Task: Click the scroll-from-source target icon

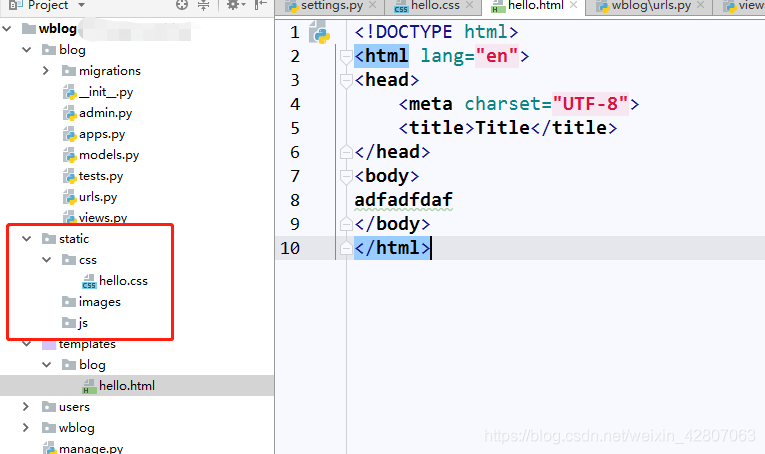Action: click(182, 5)
